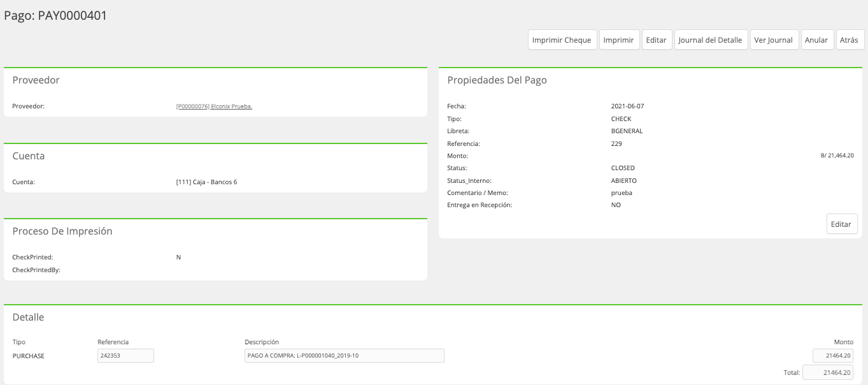Click the Comentario / Memo label
The width and height of the screenshot is (868, 385).
pos(478,193)
